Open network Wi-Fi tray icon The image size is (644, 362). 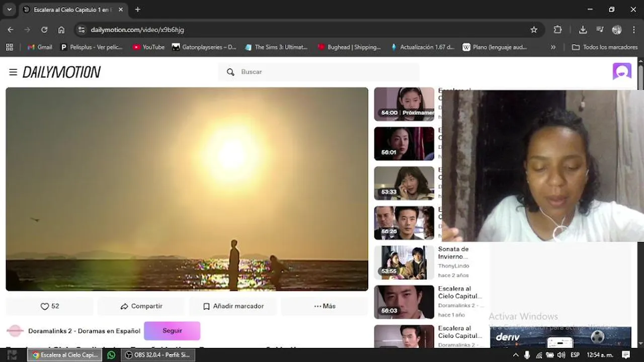click(x=539, y=355)
